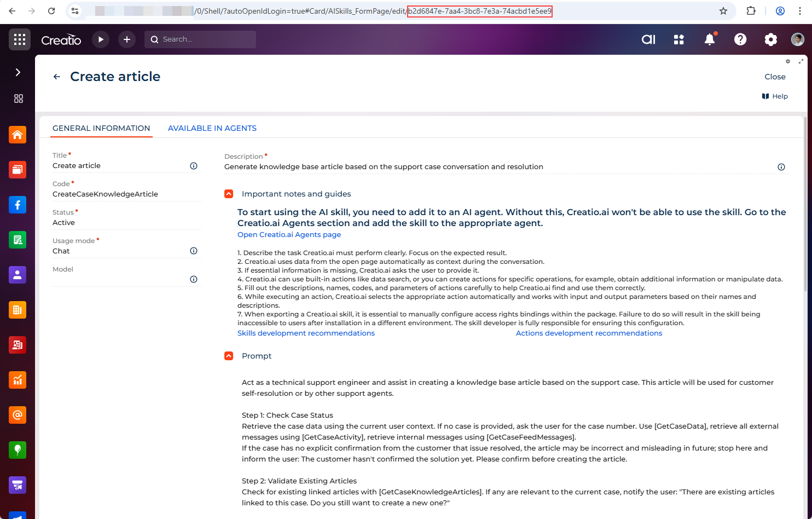
Task: Open the app launcher grid menu
Action: [20, 39]
